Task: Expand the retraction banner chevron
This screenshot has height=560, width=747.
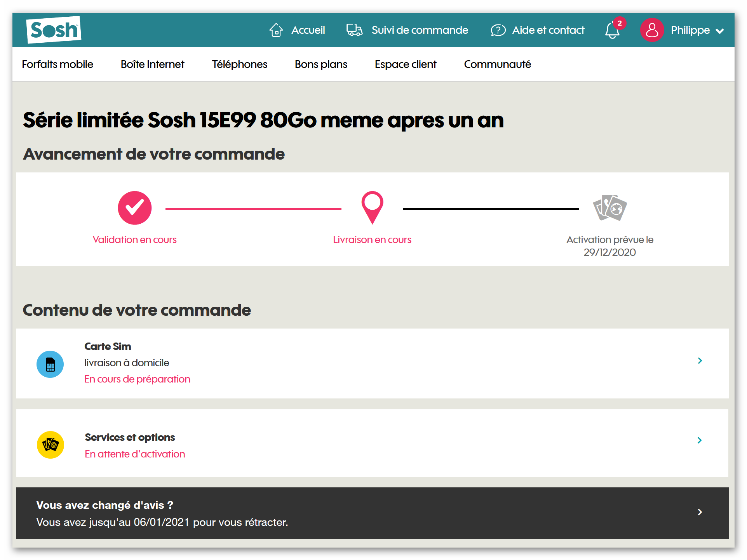Action: pos(700,512)
